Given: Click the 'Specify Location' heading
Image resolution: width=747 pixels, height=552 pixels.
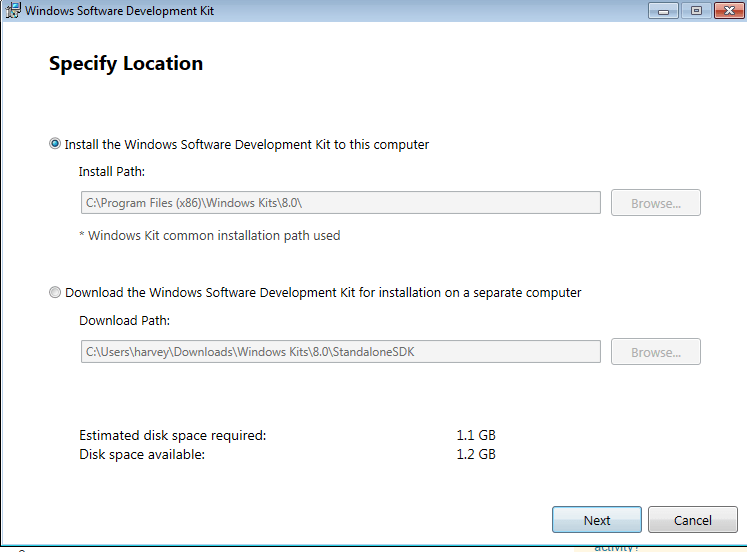Looking at the screenshot, I should (126, 63).
